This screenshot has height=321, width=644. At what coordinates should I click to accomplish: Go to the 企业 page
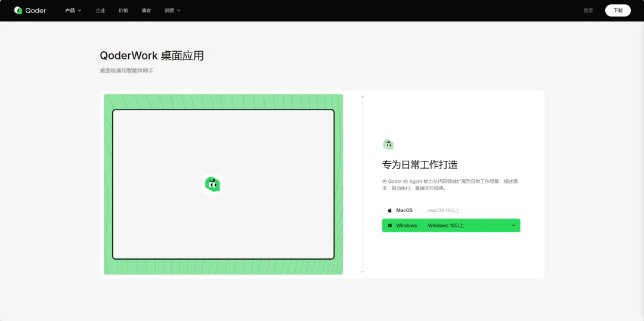coord(100,11)
